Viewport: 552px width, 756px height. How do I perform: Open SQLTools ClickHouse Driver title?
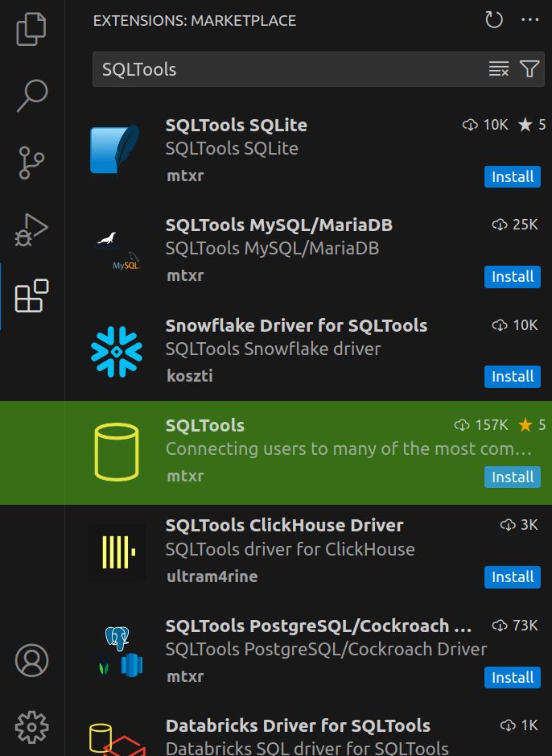point(284,526)
